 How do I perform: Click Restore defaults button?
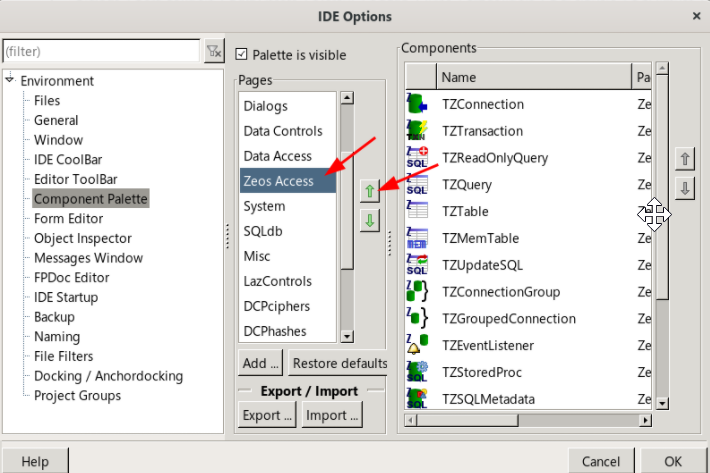coord(338,363)
